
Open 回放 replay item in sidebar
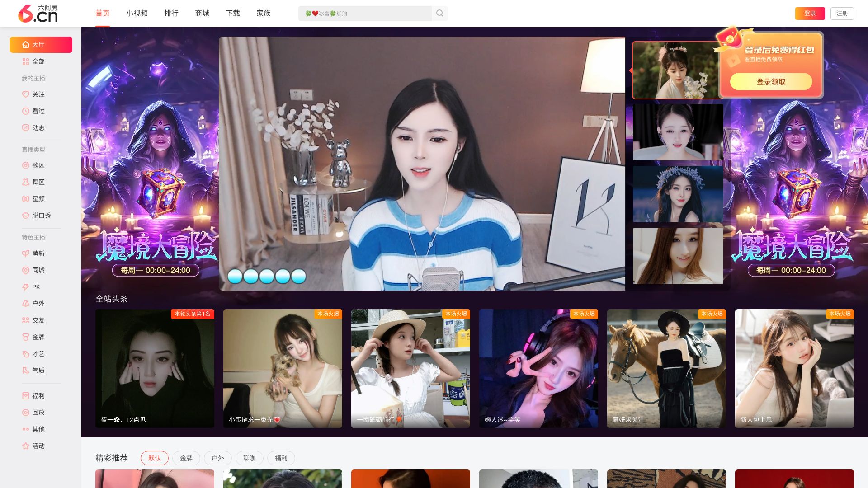click(38, 413)
